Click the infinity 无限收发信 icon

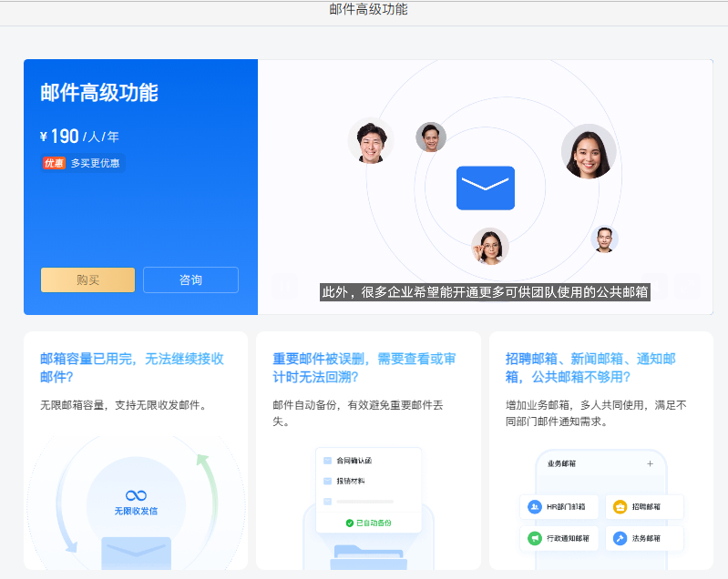[136, 495]
